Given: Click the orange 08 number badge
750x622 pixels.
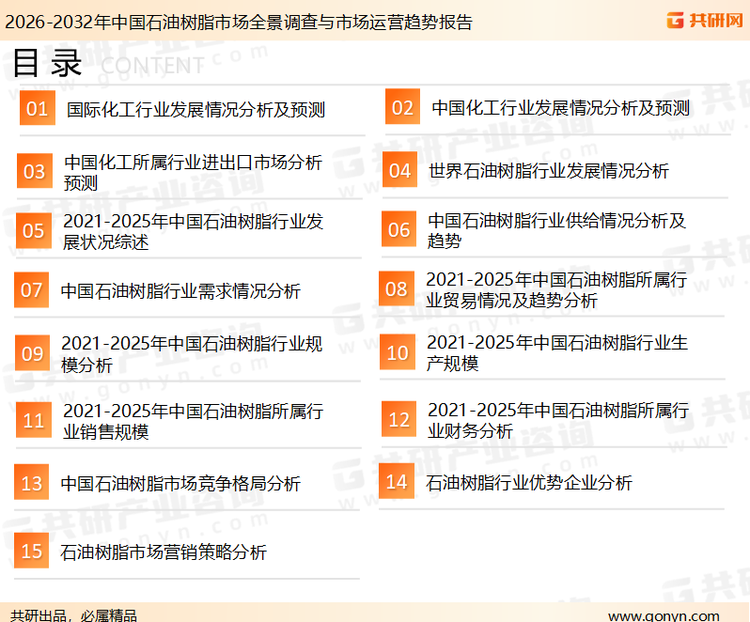Looking at the screenshot, I should coord(397,289).
